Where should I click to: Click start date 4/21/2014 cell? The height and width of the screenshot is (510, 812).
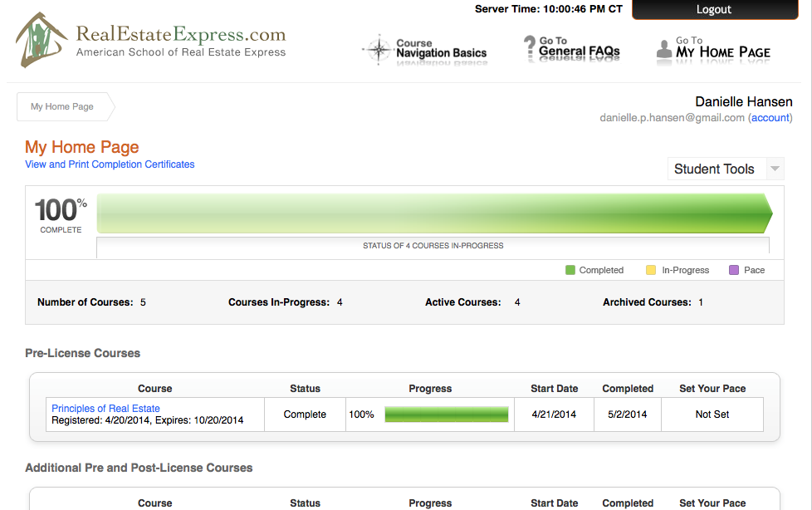(x=554, y=414)
